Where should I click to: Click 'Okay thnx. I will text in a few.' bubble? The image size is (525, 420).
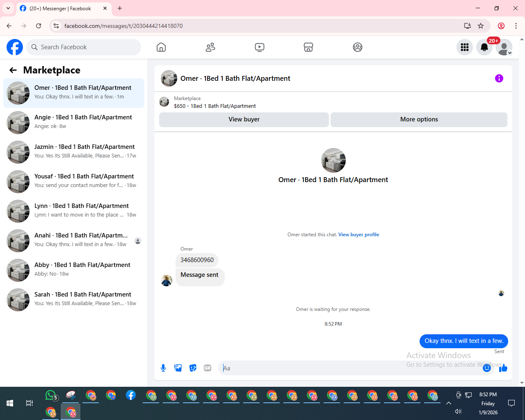tap(464, 341)
